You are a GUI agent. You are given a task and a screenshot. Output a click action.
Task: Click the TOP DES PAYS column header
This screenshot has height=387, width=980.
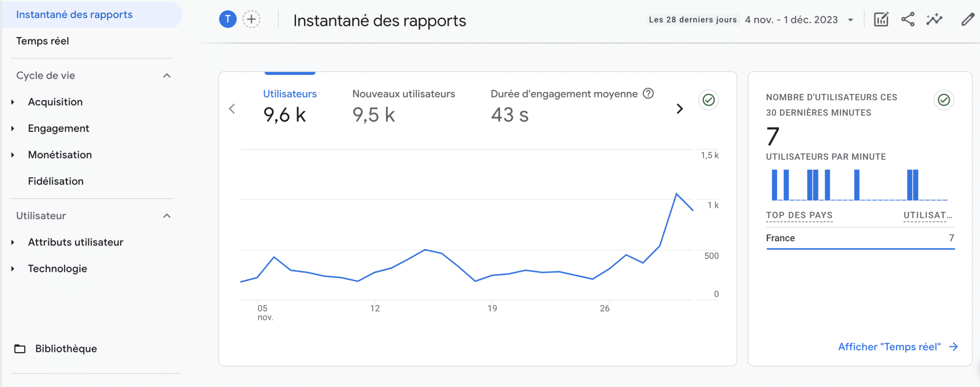(799, 215)
